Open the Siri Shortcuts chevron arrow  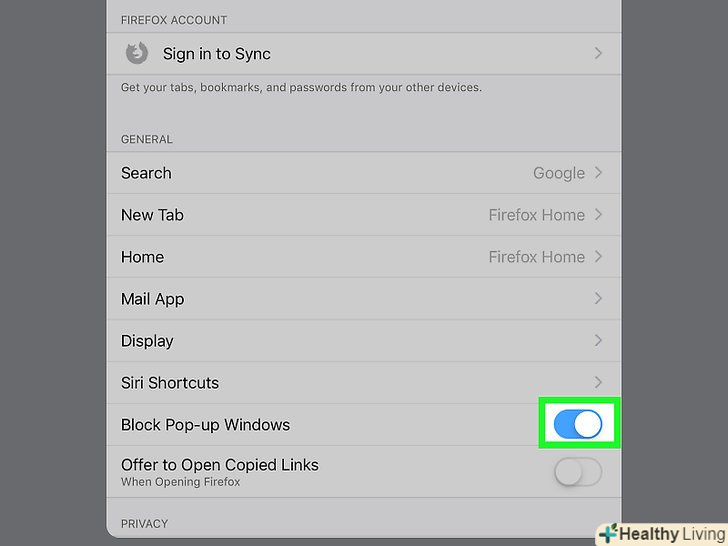click(x=598, y=382)
